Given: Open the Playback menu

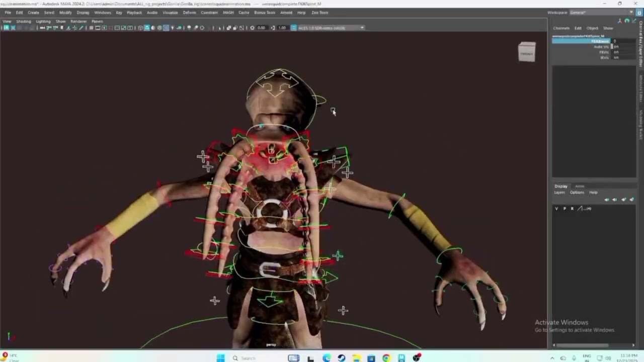Looking at the screenshot, I should [x=134, y=13].
